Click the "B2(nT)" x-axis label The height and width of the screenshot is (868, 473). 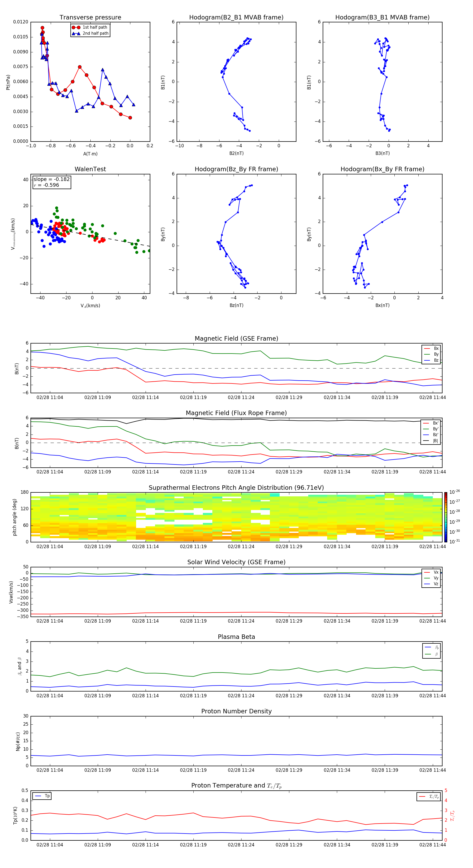coord(236,153)
